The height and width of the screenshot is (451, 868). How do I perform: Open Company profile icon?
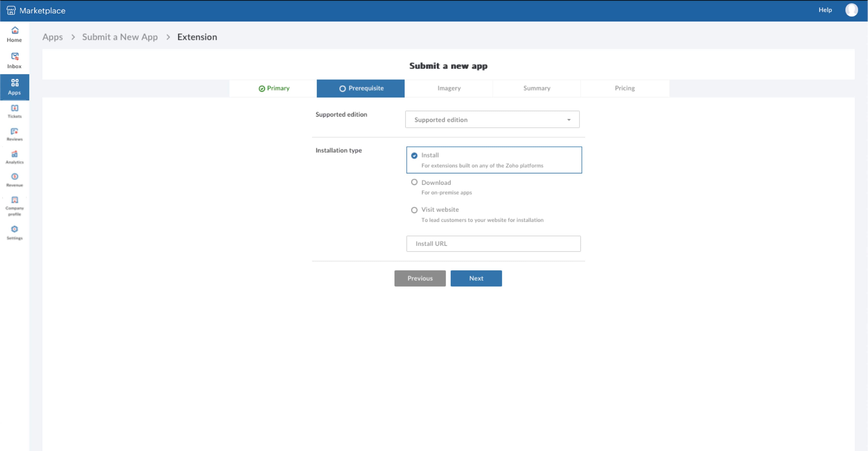click(14, 205)
